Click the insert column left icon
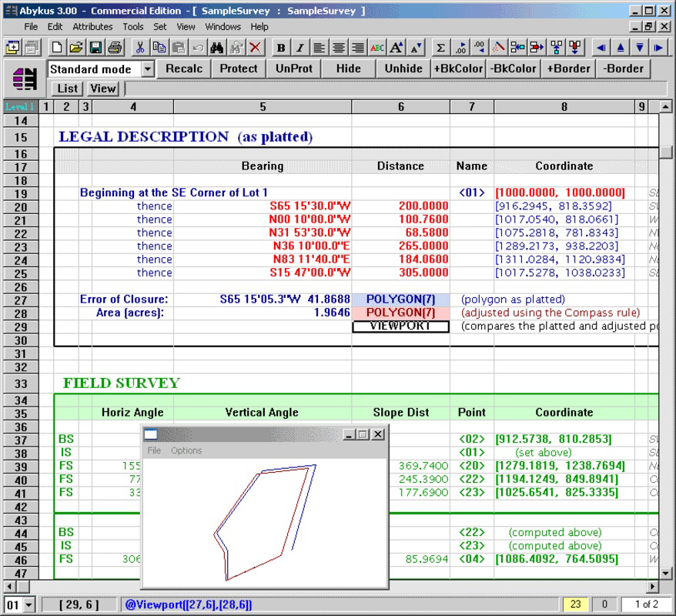The width and height of the screenshot is (676, 616). 517,48
